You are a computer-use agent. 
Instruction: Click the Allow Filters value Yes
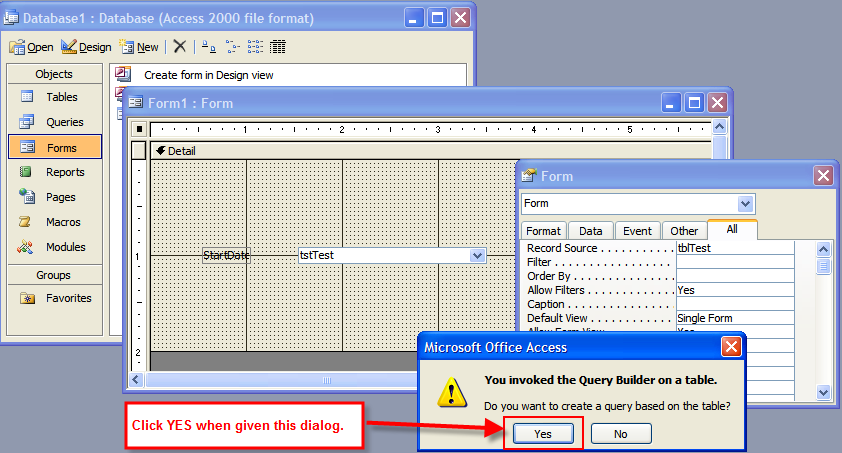pyautogui.click(x=735, y=290)
